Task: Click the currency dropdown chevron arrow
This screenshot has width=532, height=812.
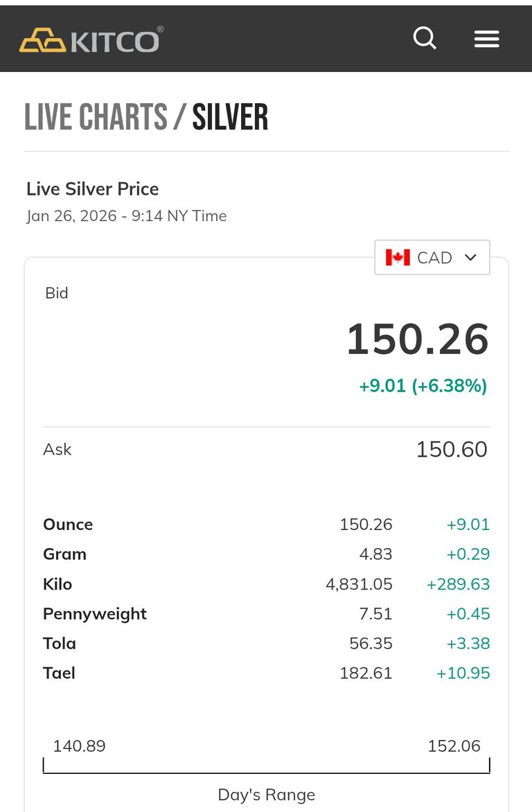Action: [471, 258]
